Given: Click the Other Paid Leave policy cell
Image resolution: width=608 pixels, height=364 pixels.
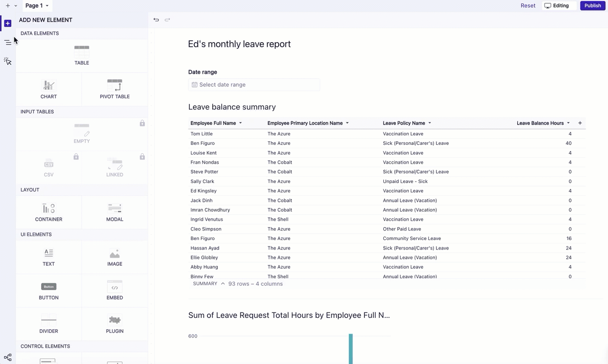Looking at the screenshot, I should tap(402, 229).
